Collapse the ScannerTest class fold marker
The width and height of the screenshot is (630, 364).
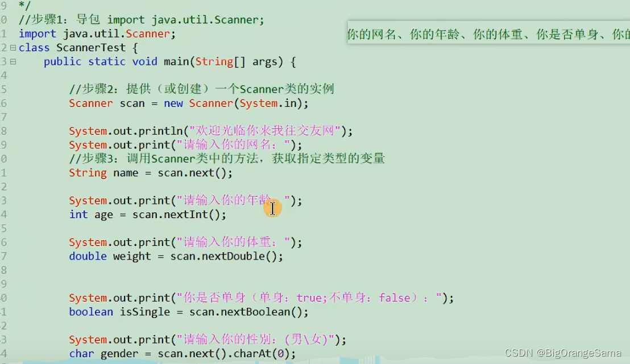pos(14,48)
